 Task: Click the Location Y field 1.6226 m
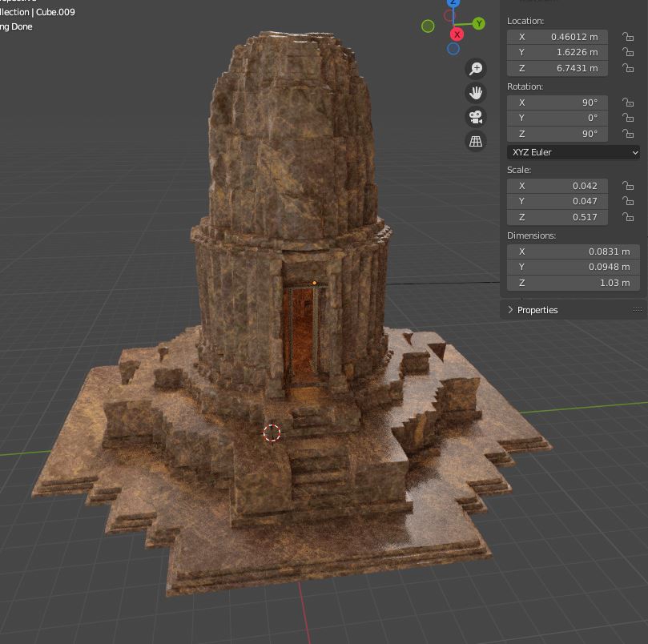557,52
